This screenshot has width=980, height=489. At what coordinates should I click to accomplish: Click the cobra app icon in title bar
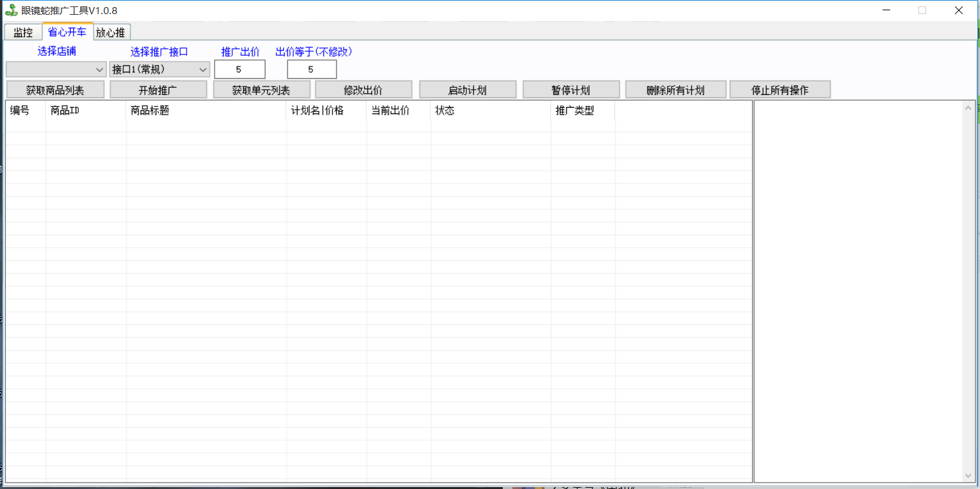pos(11,10)
